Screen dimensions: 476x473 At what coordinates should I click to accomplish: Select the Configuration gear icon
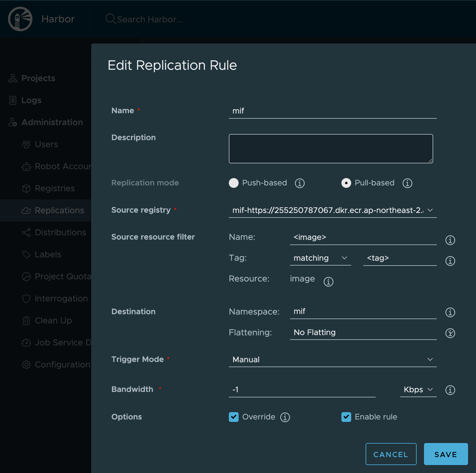coord(26,364)
